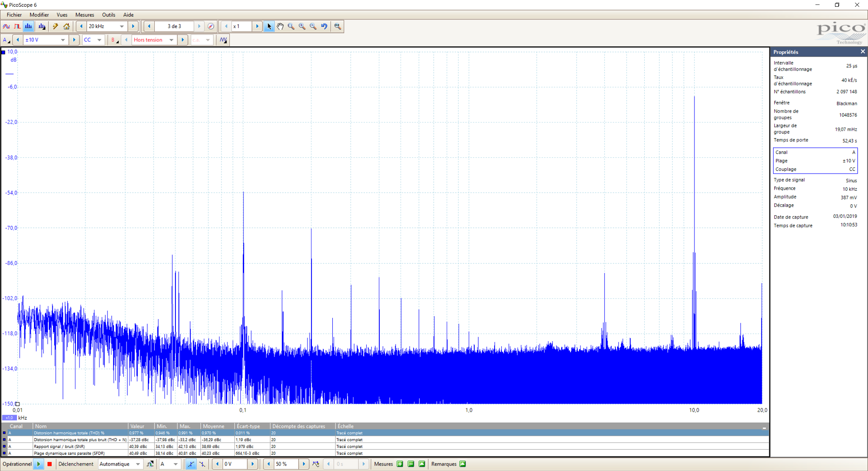The height and width of the screenshot is (471, 868).
Task: Click the Valeur column header
Action: [141, 426]
